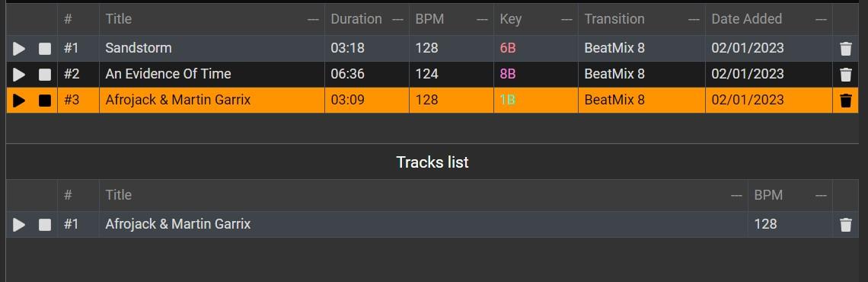This screenshot has width=868, height=282.
Task: Play Afrojack track in Tracks list
Action: tap(19, 224)
